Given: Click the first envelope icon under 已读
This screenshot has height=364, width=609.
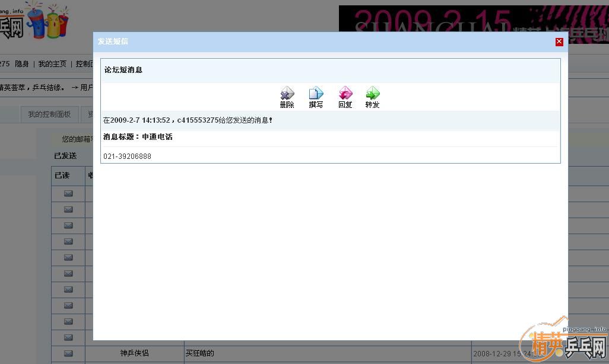Looking at the screenshot, I should tap(68, 193).
